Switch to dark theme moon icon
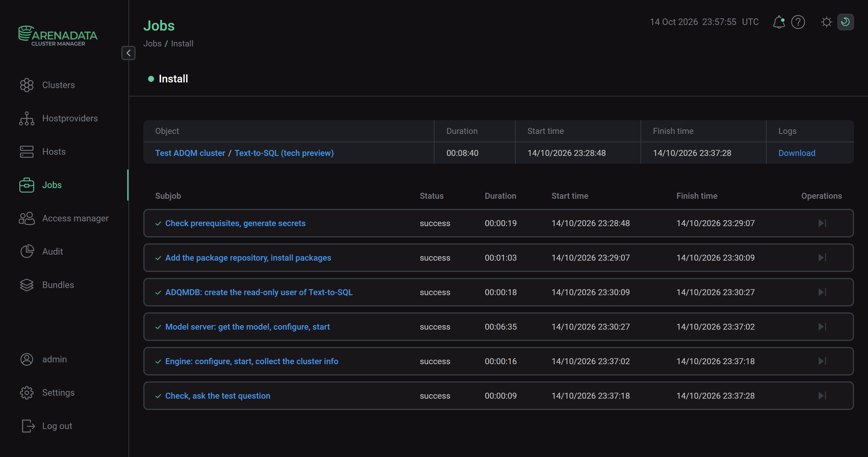868x457 pixels. [845, 22]
